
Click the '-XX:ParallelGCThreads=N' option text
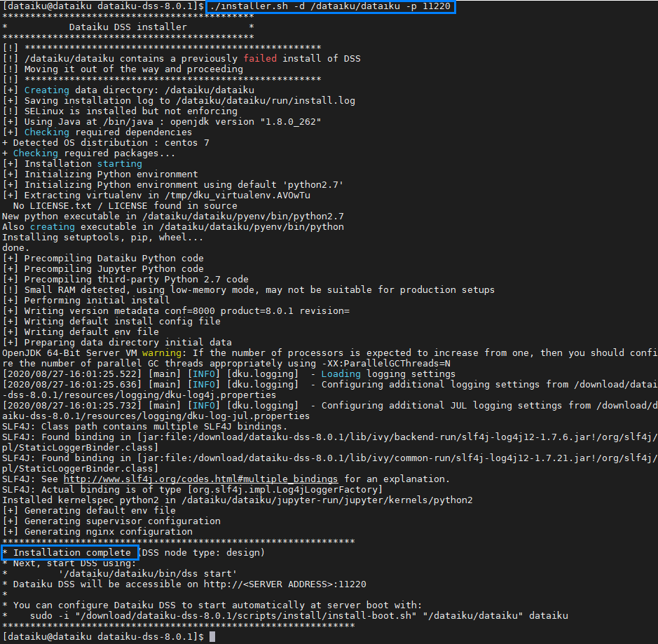(386, 363)
